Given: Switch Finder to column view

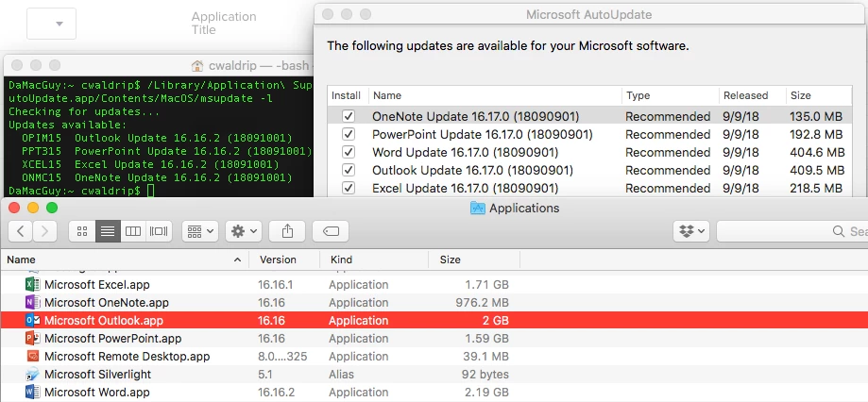Looking at the screenshot, I should [133, 231].
